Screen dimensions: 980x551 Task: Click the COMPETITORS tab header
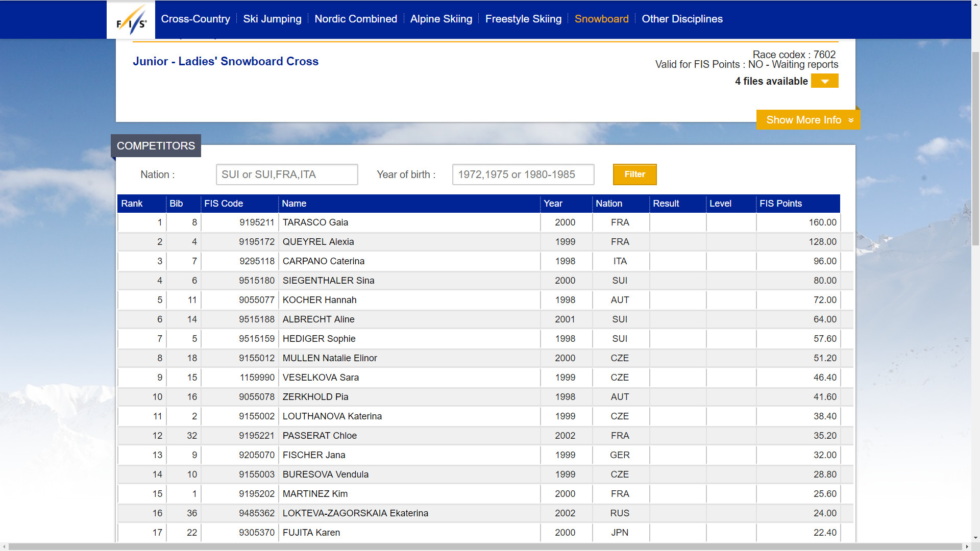(156, 146)
